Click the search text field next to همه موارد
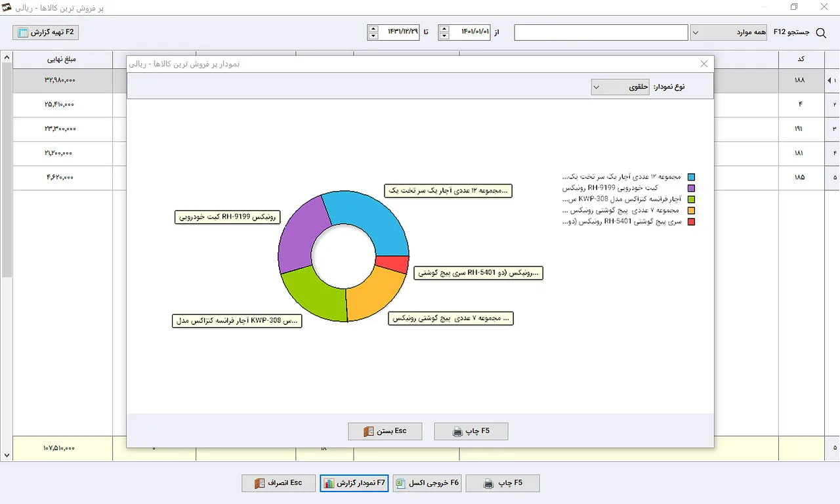 click(601, 32)
